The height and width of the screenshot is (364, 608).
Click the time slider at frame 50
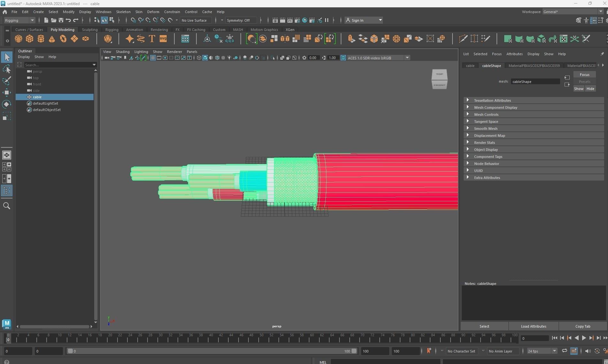point(261,338)
